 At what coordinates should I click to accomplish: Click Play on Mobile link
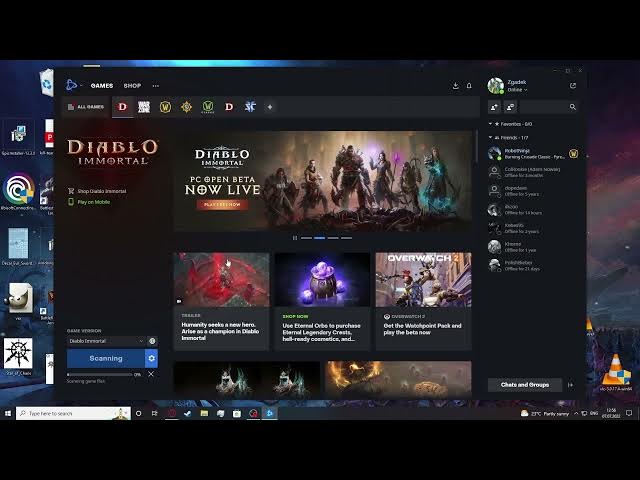[x=89, y=202]
